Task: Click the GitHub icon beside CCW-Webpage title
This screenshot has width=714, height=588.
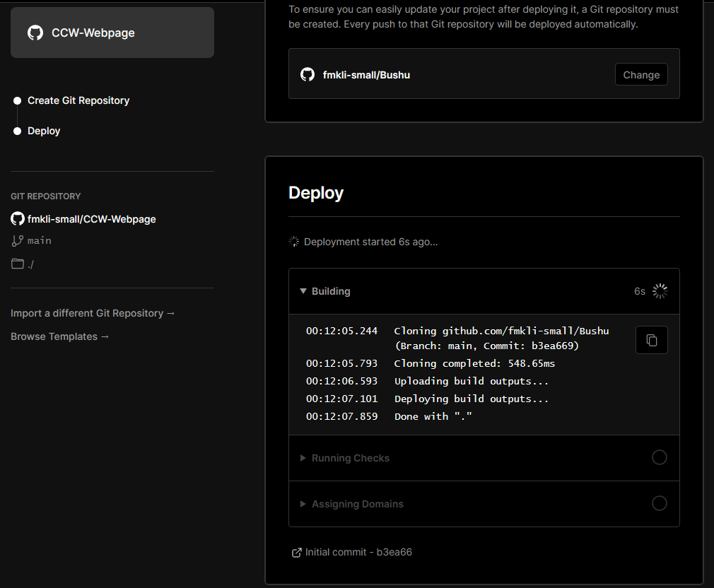Action: pyautogui.click(x=35, y=33)
